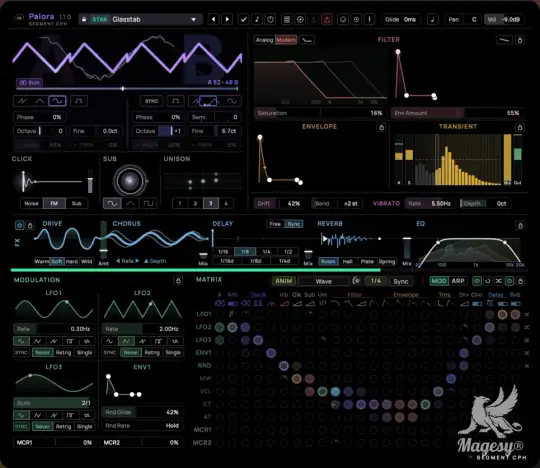540x468 pixels.
Task: Select the 1/8 delay time
Action: click(x=245, y=252)
